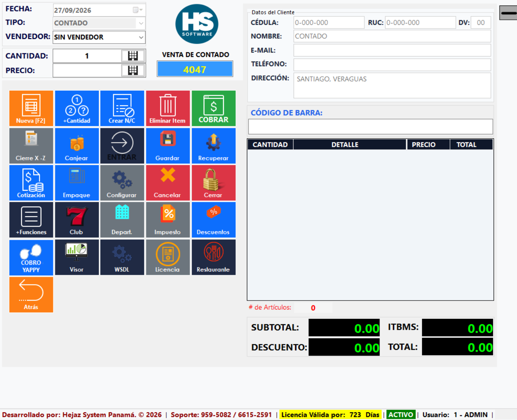The width and height of the screenshot is (517, 420).
Task: Click the CÉDULA input field
Action: point(329,23)
